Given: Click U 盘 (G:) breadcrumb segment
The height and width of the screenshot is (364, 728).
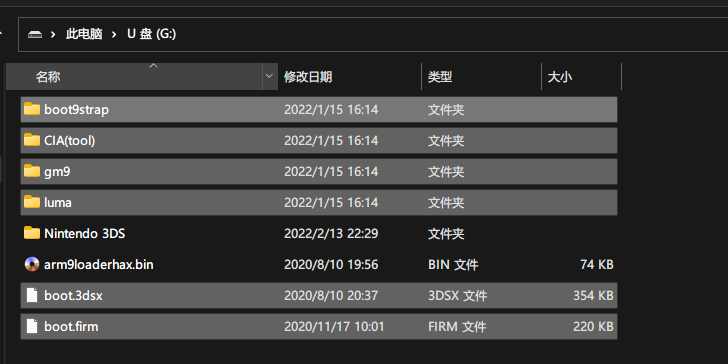Looking at the screenshot, I should [x=151, y=34].
